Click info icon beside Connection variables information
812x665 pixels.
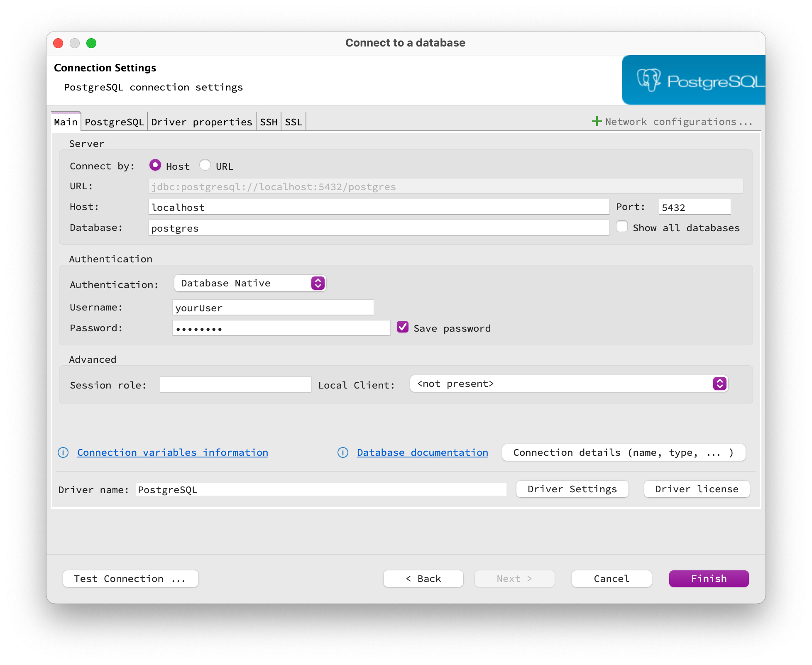click(63, 452)
